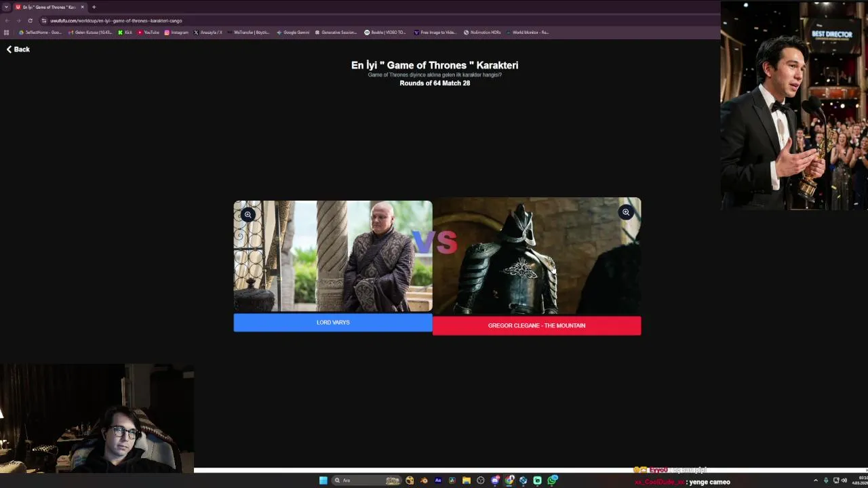Close the Game of Thrones tab
The width and height of the screenshot is (868, 488).
(x=82, y=7)
